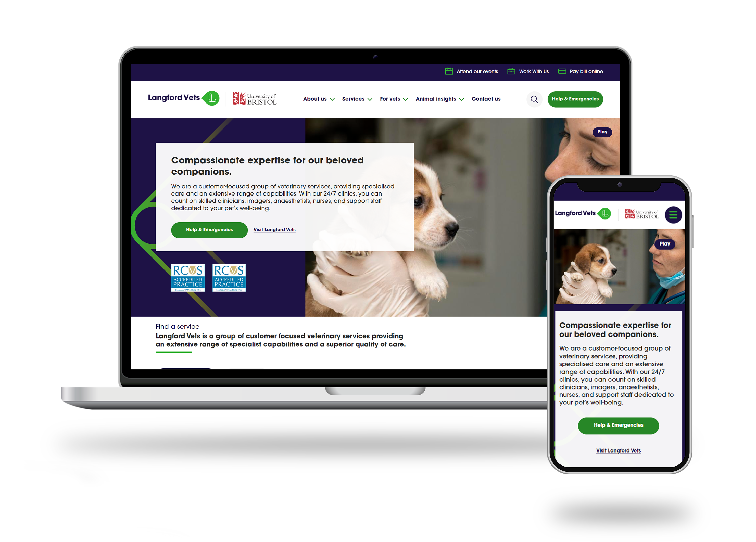This screenshot has width=756, height=542.
Task: Select the For vets menu item
Action: point(390,99)
